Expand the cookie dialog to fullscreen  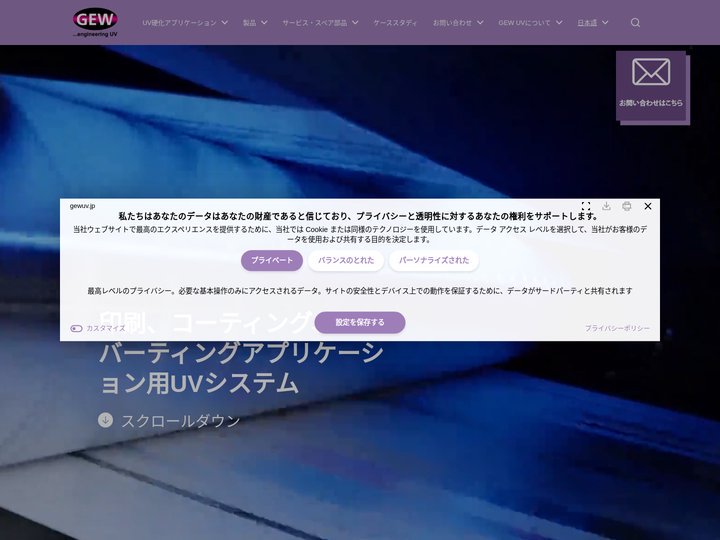(x=586, y=206)
